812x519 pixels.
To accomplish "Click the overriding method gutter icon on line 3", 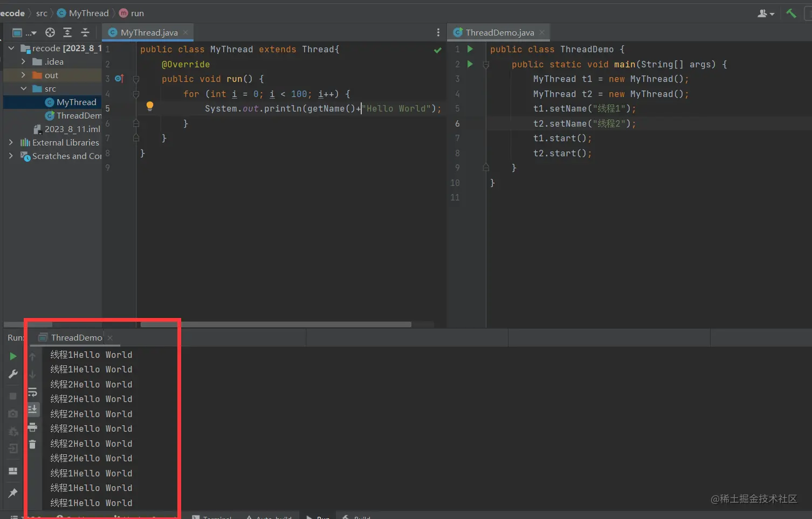I will pyautogui.click(x=120, y=79).
